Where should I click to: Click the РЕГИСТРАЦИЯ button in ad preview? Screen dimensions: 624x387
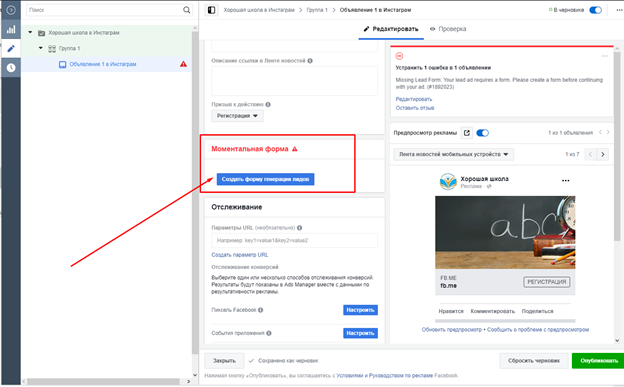[546, 282]
